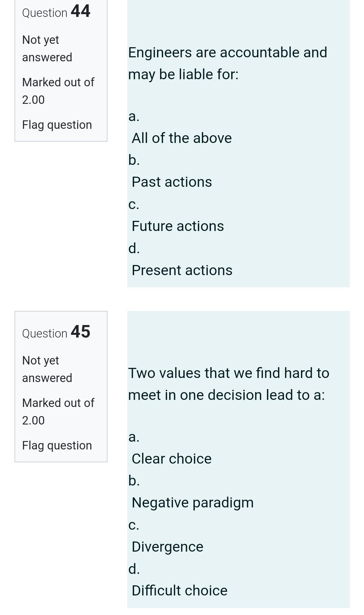Click "Not yet answered" status under Question 44
Image resolution: width=364 pixels, height=615 pixels.
point(47,48)
